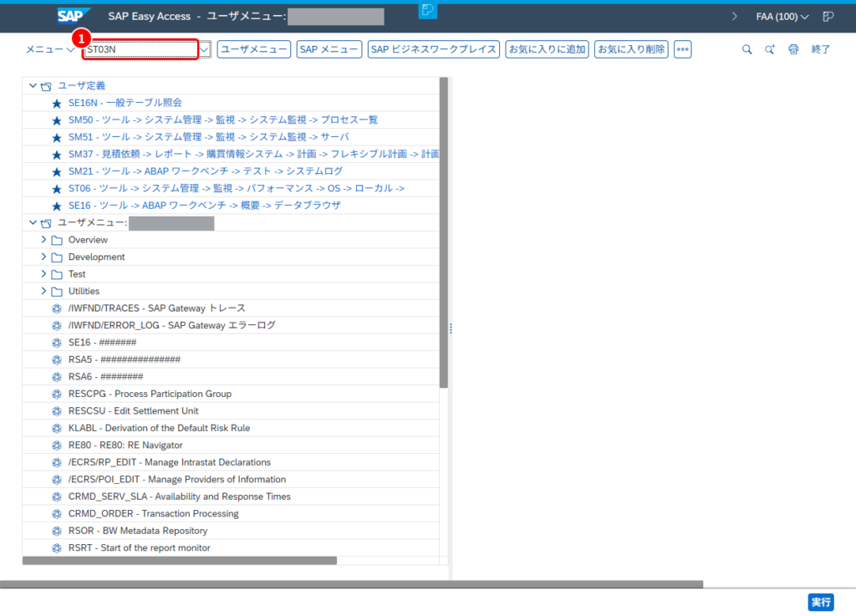Click お気に入りに追加 button

547,49
